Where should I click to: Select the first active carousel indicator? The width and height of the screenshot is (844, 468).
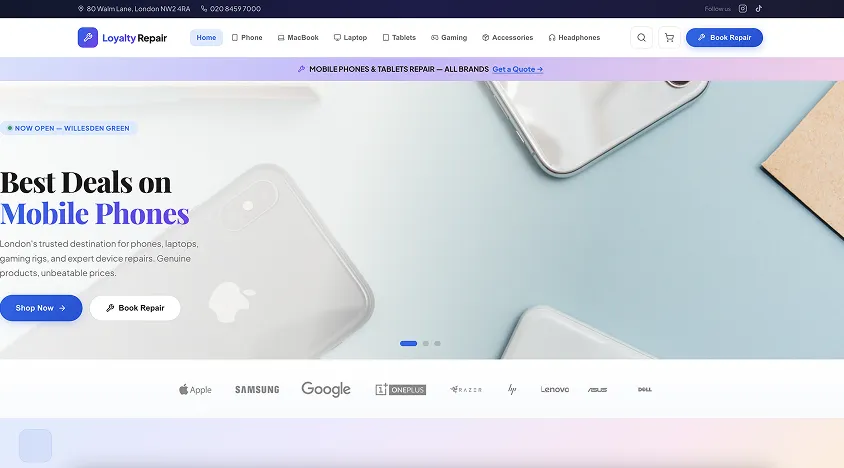pos(409,344)
